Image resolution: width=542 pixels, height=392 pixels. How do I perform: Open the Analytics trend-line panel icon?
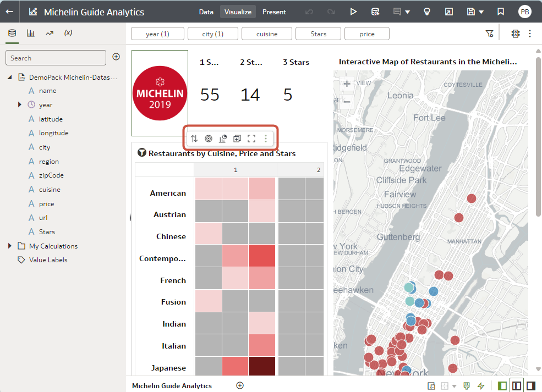click(50, 33)
